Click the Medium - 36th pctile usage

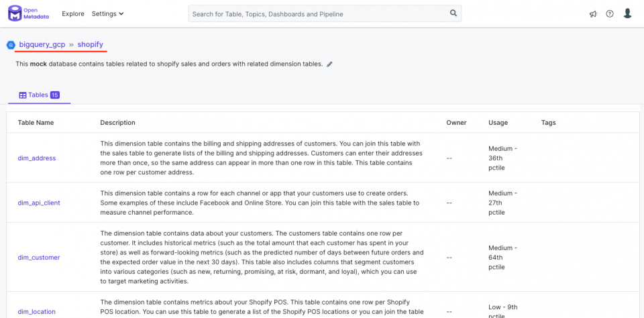click(502, 158)
